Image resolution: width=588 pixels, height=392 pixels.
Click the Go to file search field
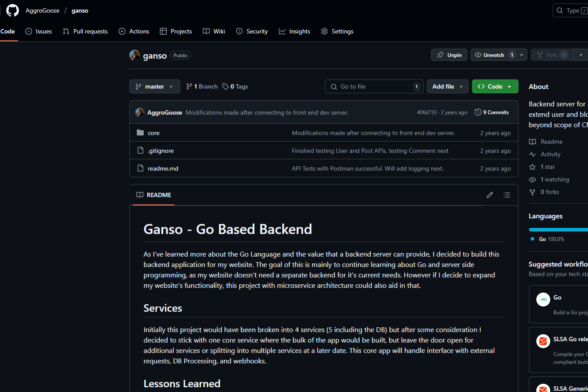click(x=373, y=86)
